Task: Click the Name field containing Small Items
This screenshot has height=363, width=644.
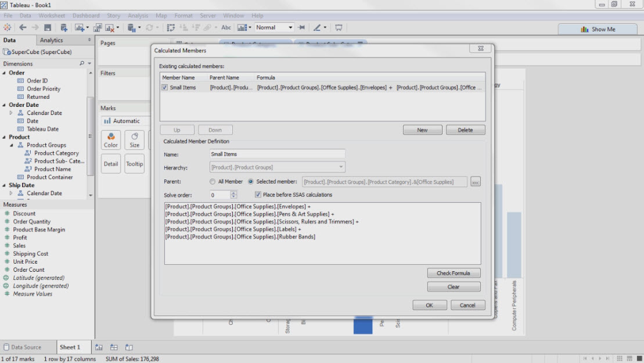Action: 277,154
